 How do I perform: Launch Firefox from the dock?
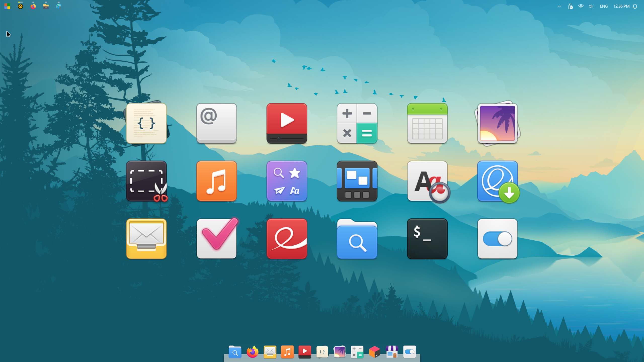point(252,352)
